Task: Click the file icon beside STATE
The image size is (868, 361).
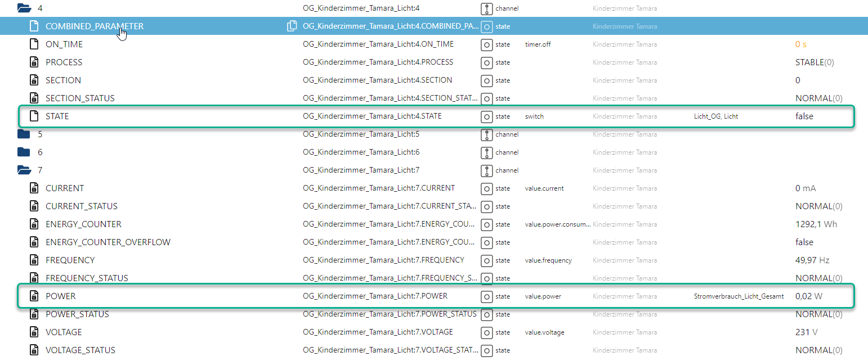Action: [x=34, y=116]
